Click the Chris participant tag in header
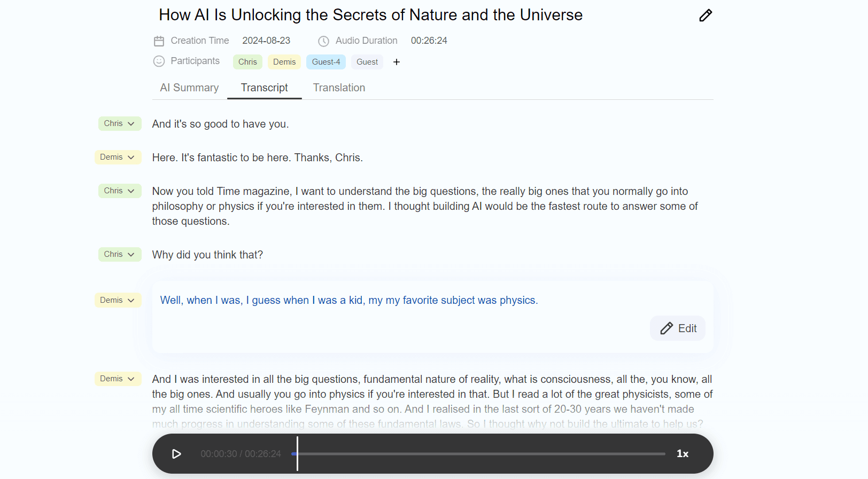 247,62
